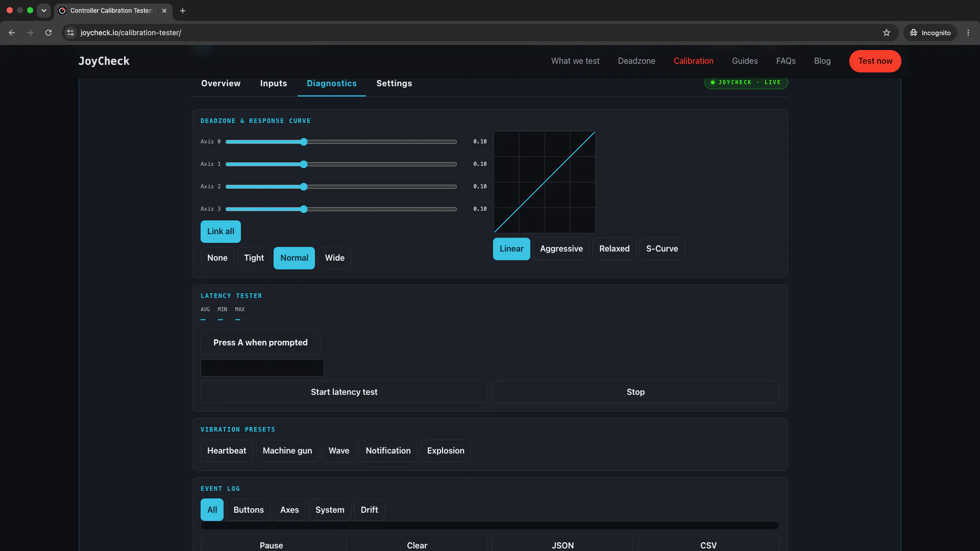
Task: Click the red Test now button
Action: [875, 61]
